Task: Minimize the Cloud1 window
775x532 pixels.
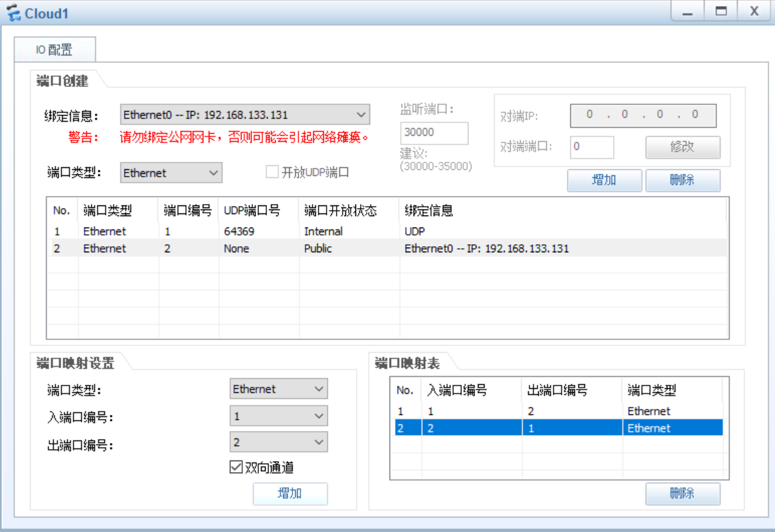Action: 687,12
